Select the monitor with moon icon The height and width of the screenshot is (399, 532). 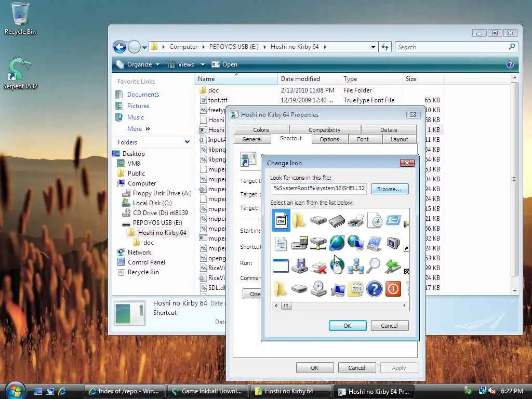pos(393,243)
